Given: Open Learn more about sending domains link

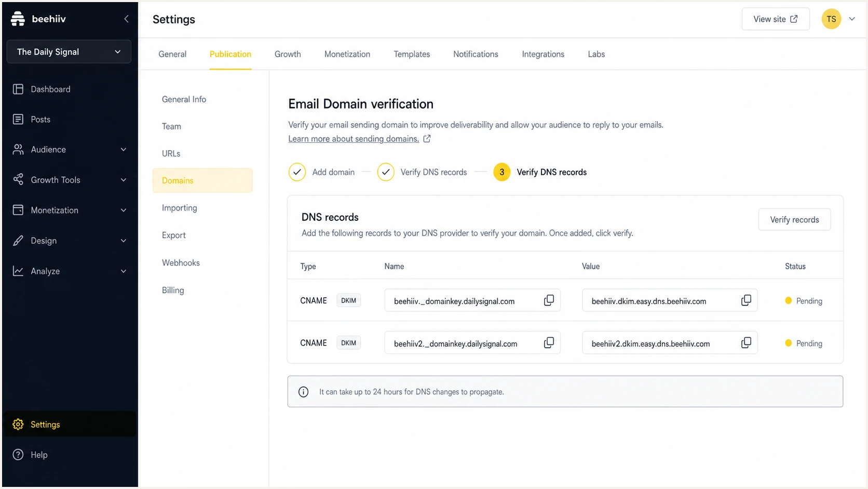Looking at the screenshot, I should tap(354, 139).
